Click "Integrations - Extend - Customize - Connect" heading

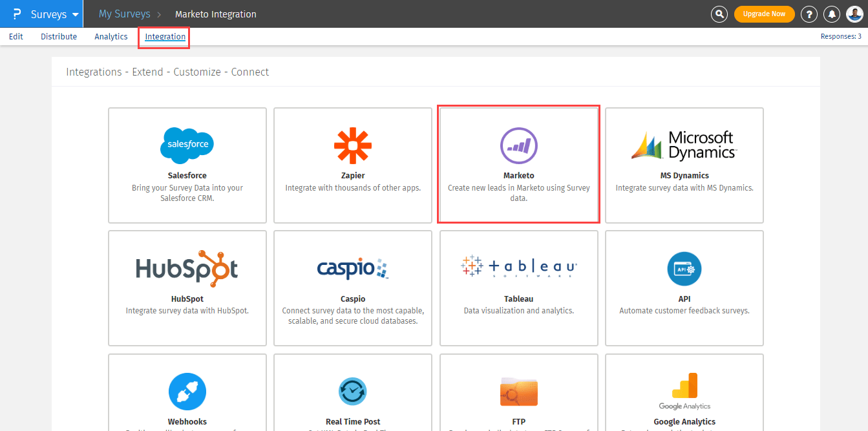pos(167,72)
